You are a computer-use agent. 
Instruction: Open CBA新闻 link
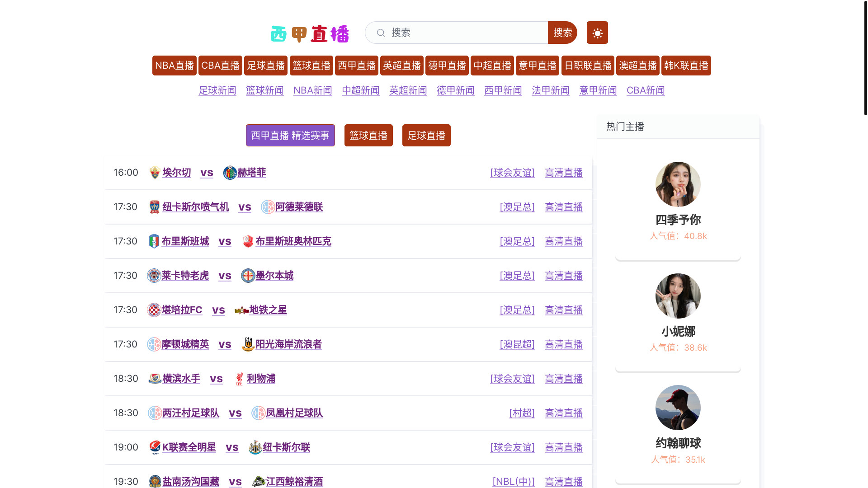tap(646, 90)
